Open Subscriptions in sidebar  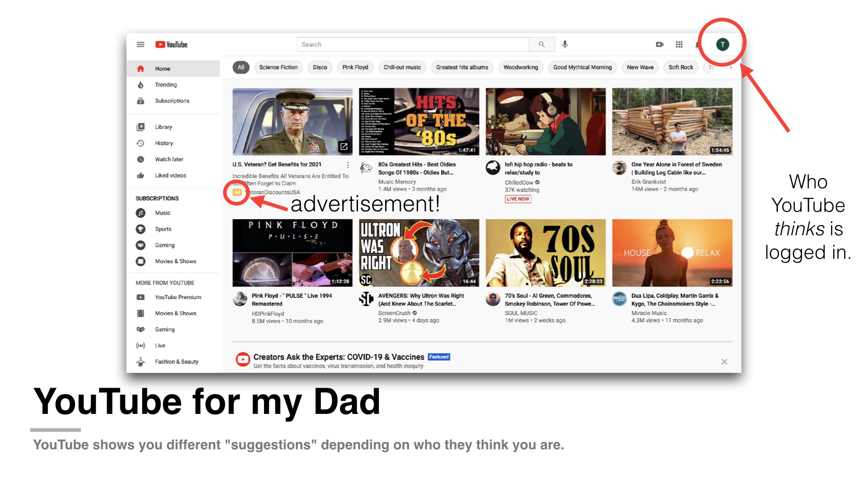[174, 101]
